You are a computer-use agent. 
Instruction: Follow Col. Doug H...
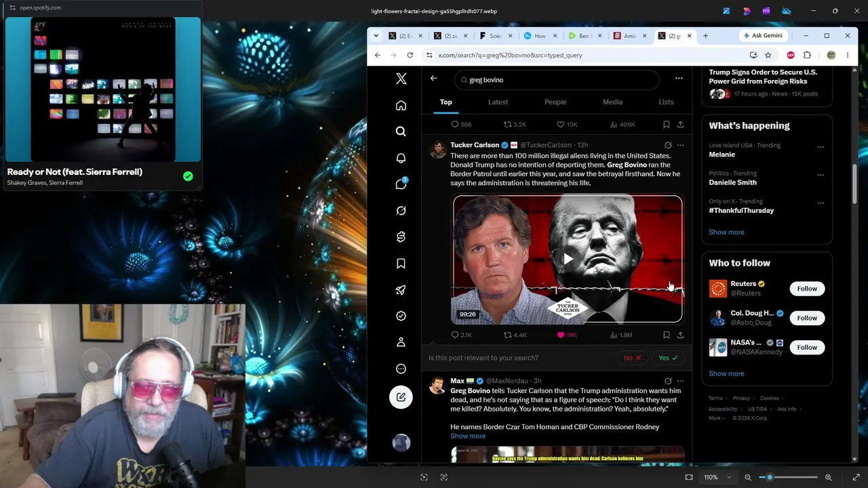[807, 318]
